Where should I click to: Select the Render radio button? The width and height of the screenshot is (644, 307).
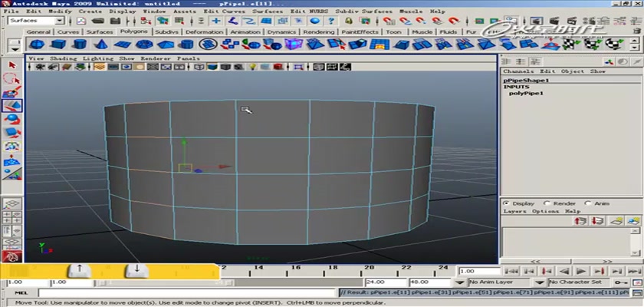pos(547,203)
